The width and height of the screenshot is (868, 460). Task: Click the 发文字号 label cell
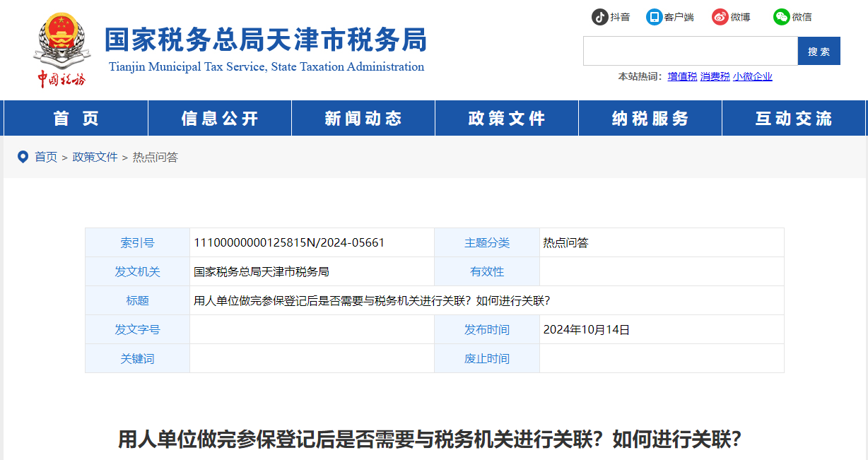[137, 329]
